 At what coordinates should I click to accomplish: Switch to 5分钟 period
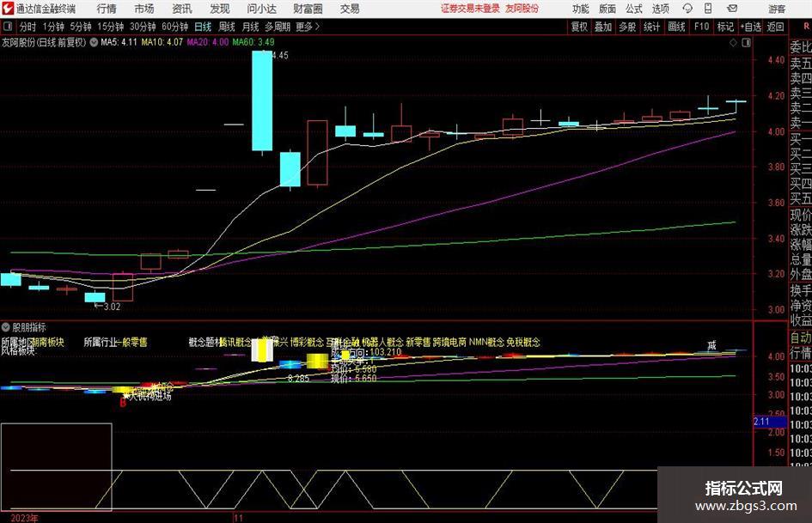click(80, 27)
